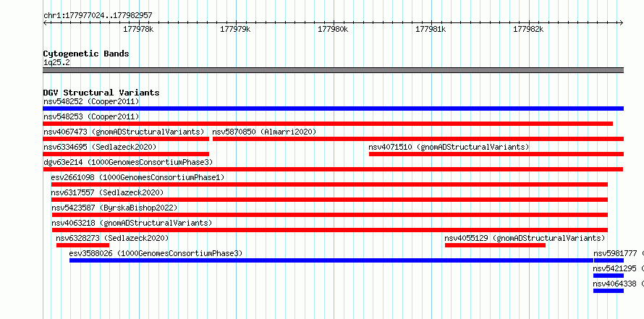Click the short red bar under nsv6328273

82,245
